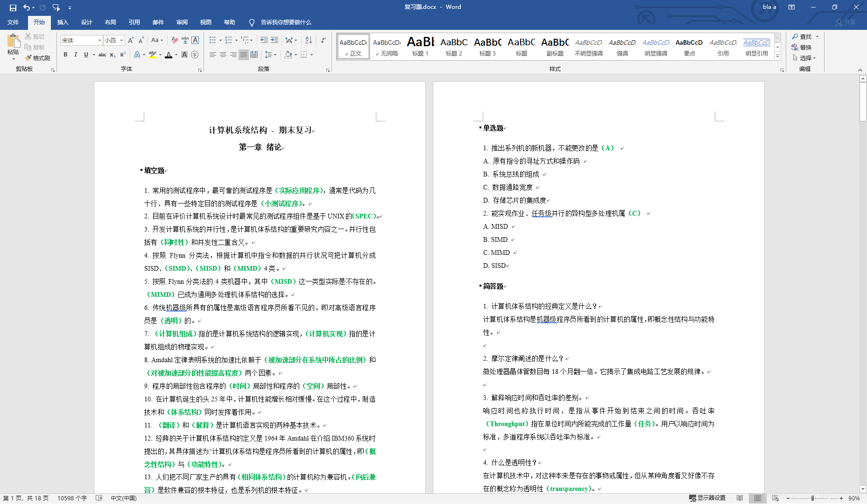Screen dimensions: 867x504
Task: Click the Find (查找) search icon
Action: pos(795,36)
